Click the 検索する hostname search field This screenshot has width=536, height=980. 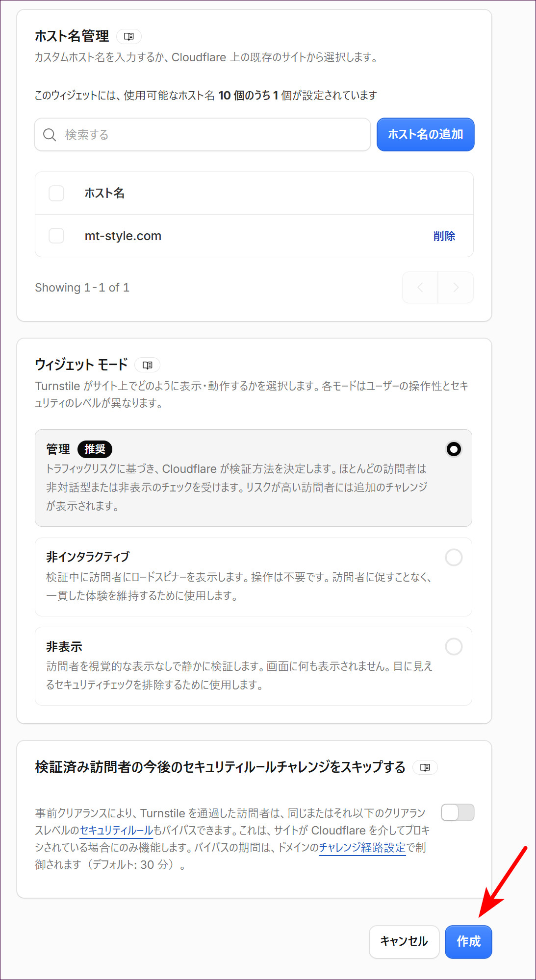click(203, 135)
